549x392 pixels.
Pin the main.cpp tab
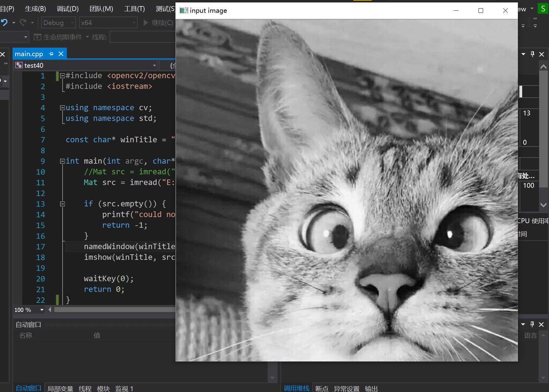[x=51, y=54]
